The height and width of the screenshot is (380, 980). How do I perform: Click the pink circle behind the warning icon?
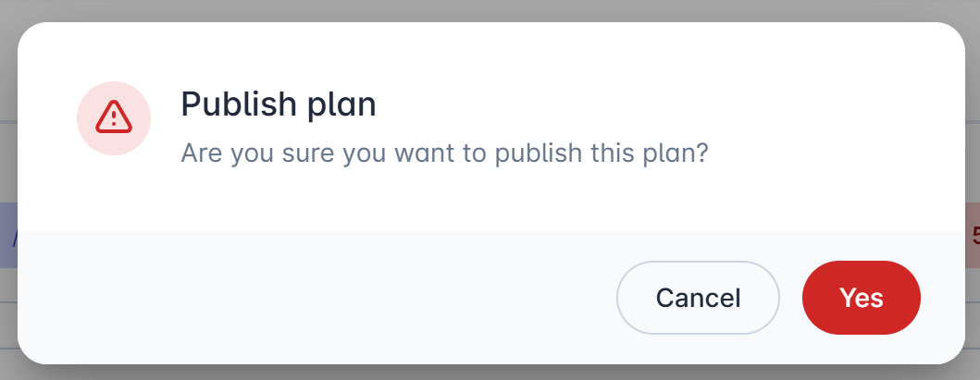(114, 118)
